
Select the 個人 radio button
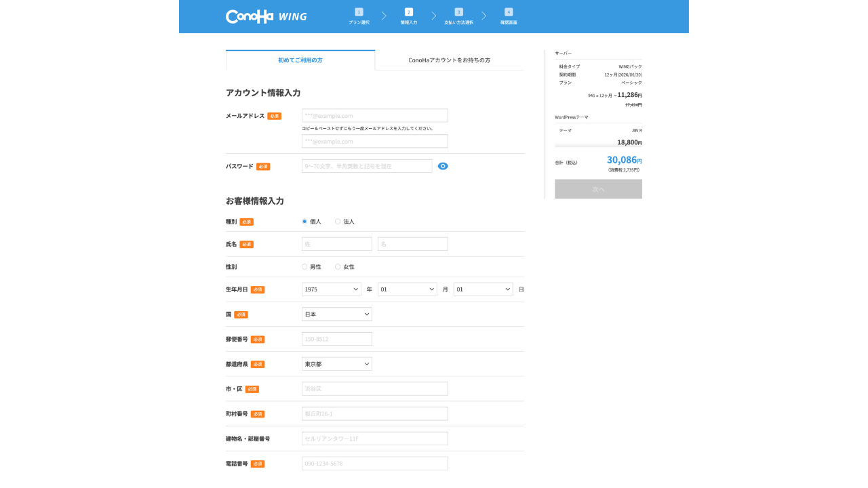coord(304,222)
